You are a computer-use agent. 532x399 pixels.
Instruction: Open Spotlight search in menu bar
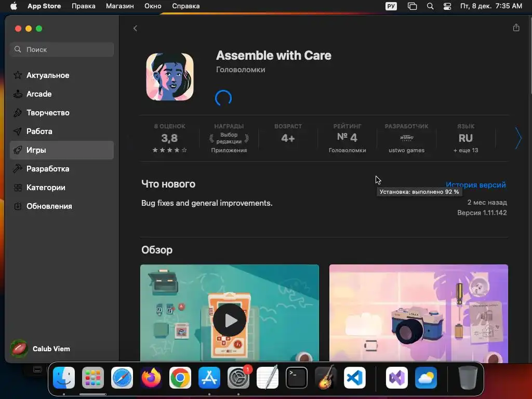[430, 6]
